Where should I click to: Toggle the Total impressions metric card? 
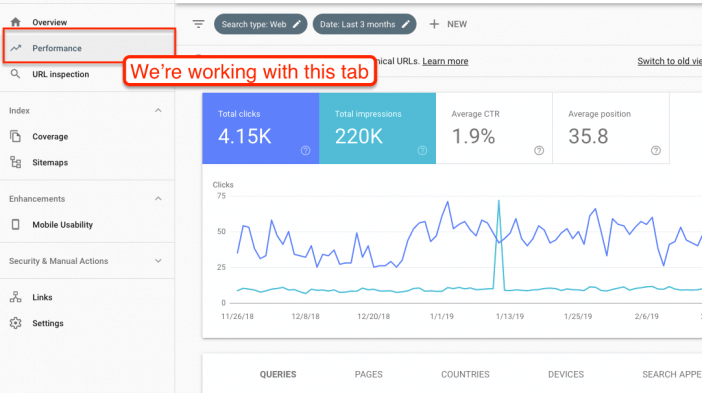(377, 128)
